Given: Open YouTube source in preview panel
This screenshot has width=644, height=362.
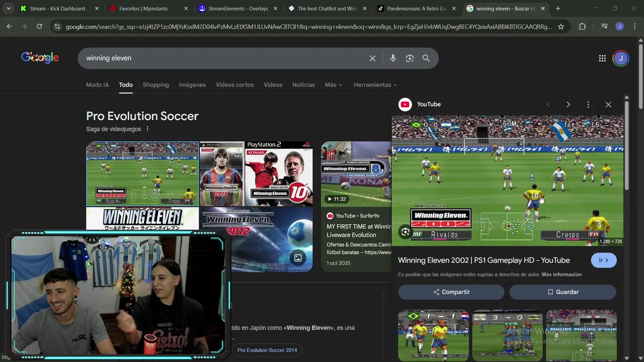Looking at the screenshot, I should 420,105.
